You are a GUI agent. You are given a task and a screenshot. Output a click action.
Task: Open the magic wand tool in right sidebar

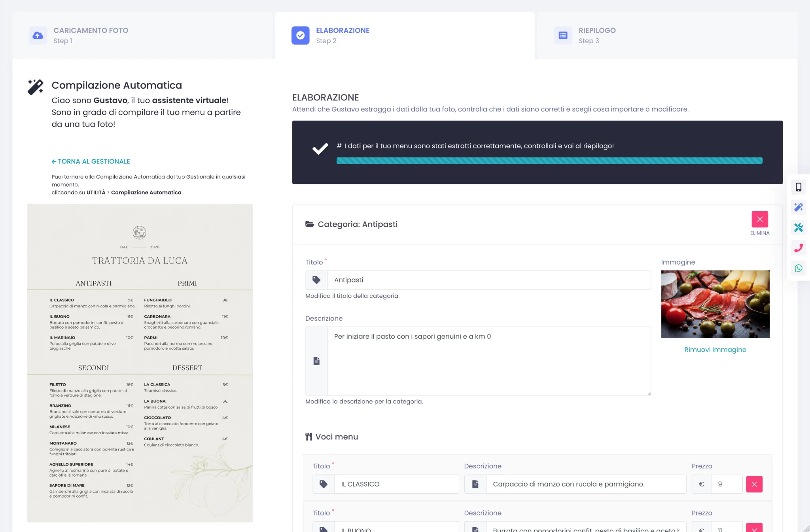coord(799,207)
